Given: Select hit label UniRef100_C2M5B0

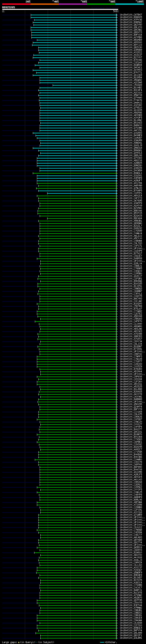Looking at the screenshot, I should click(131, 273).
